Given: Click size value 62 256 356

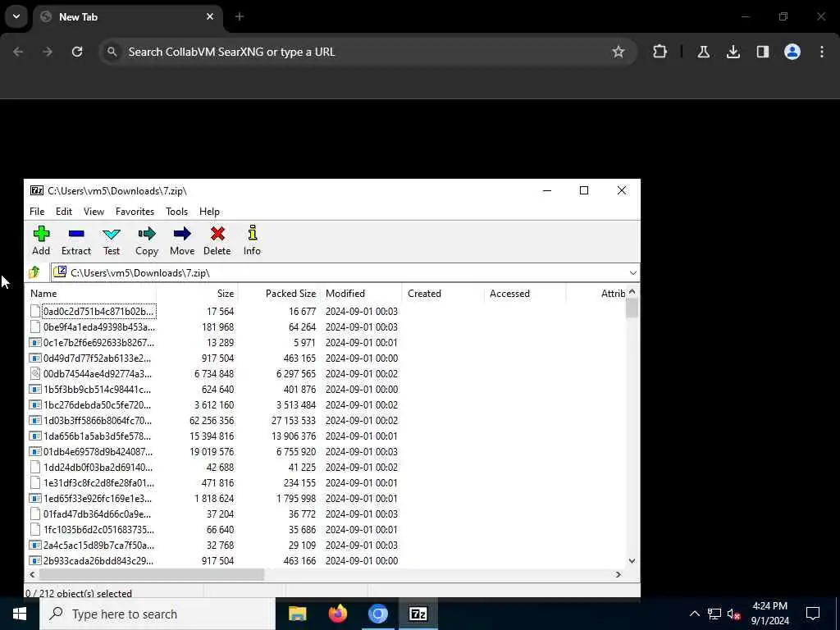Looking at the screenshot, I should point(212,421).
